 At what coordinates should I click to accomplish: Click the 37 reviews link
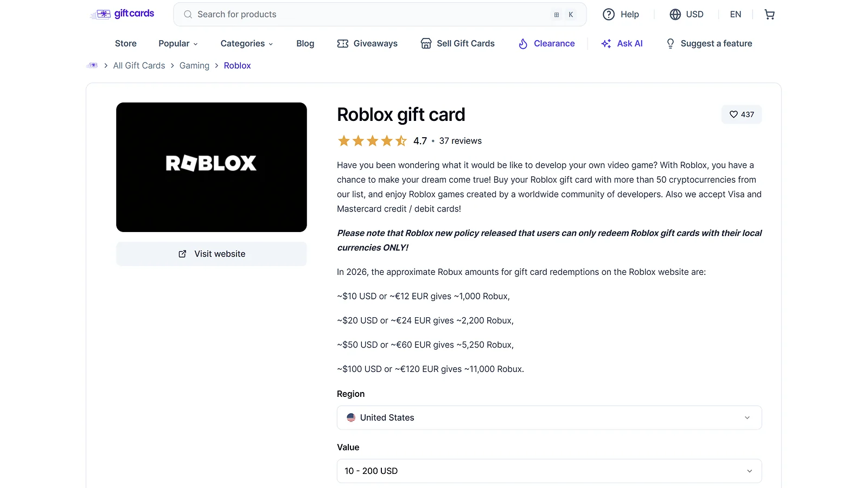tap(461, 141)
